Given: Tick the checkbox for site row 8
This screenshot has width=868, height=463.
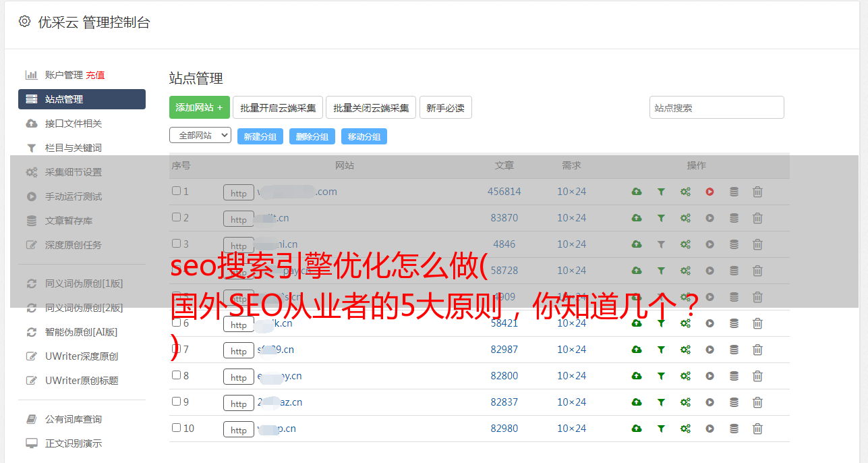Looking at the screenshot, I should click(176, 375).
